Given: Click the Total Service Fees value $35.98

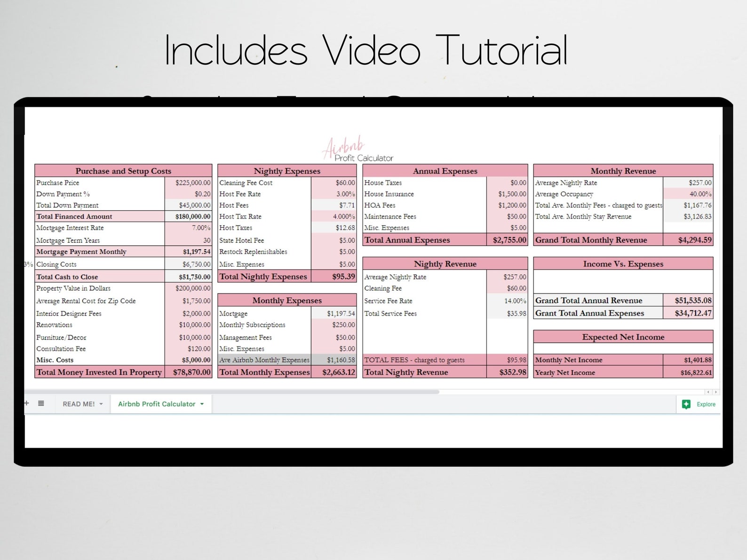Looking at the screenshot, I should tap(507, 314).
